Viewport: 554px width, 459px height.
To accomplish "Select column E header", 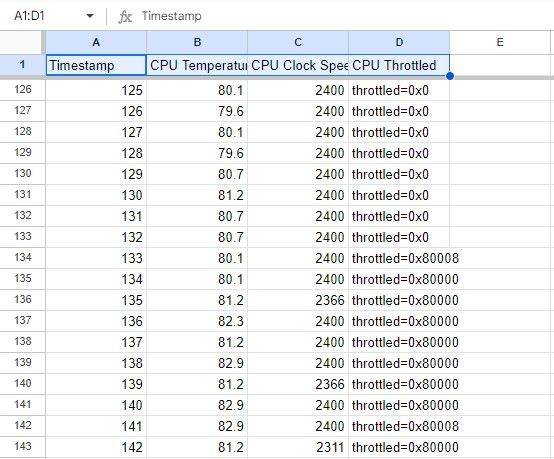I will pos(500,42).
